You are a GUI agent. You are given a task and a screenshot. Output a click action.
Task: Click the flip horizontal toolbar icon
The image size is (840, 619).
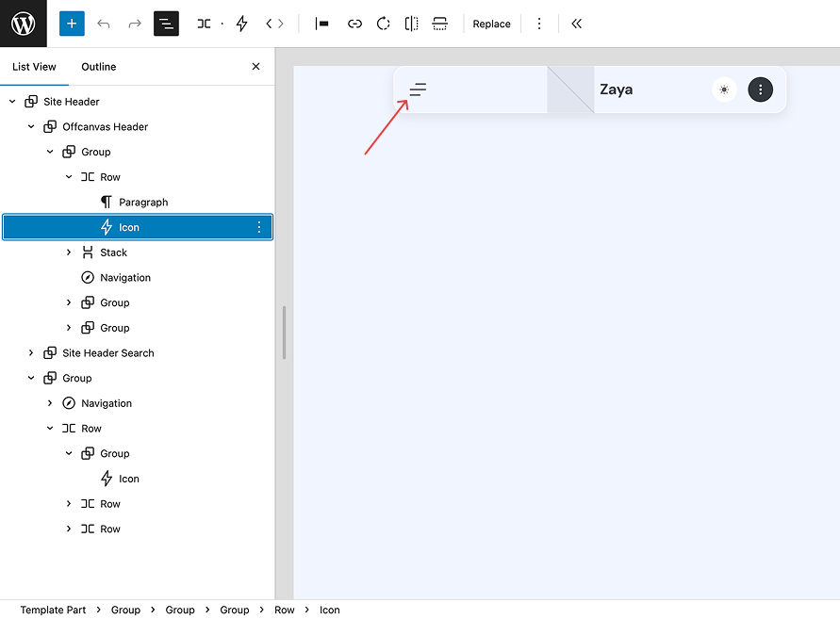[411, 24]
